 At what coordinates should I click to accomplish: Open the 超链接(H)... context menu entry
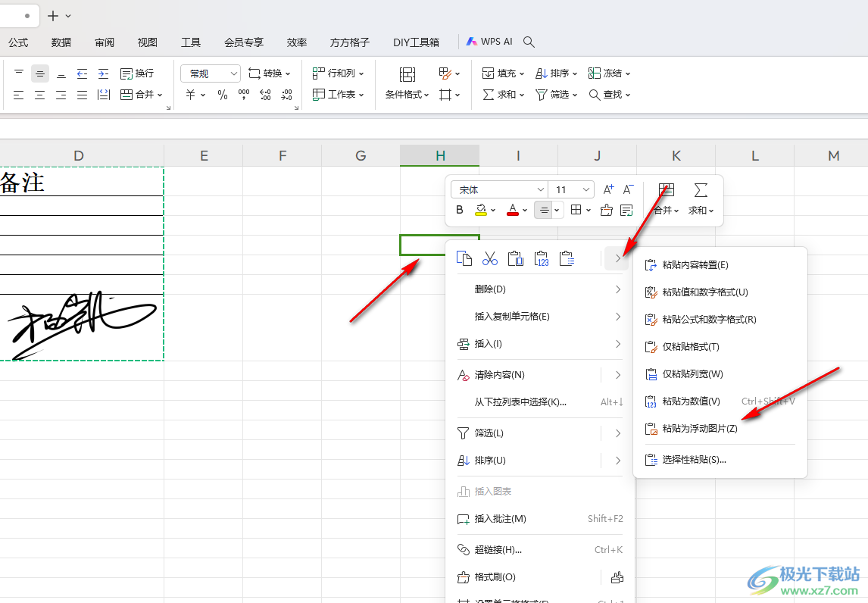(540, 550)
